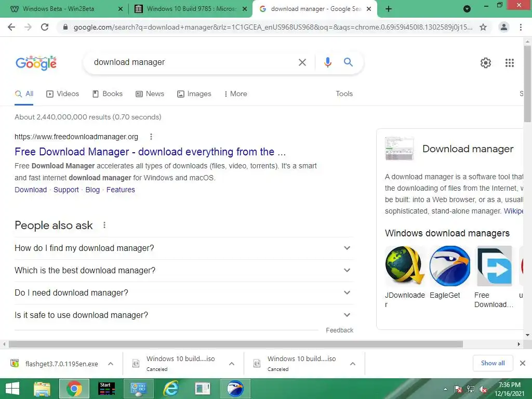Open the Windows Start button

pos(12,389)
